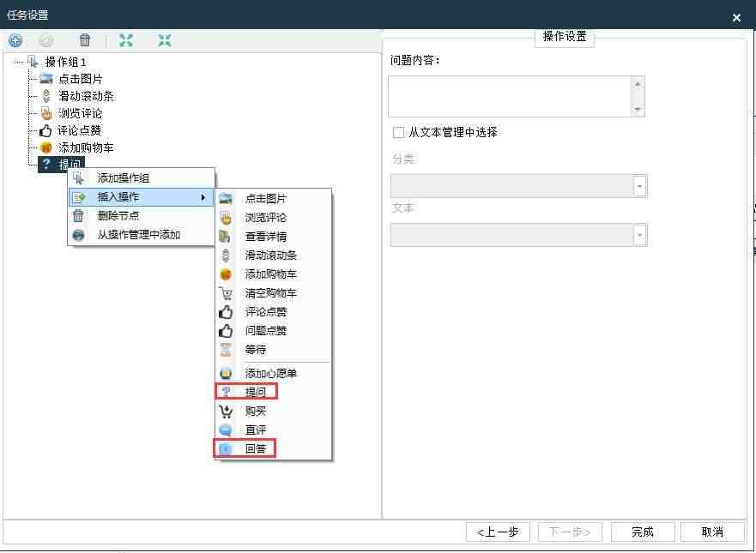Click the 插入操作 submenu arrow
Screen dimensions: 756x553
point(203,197)
